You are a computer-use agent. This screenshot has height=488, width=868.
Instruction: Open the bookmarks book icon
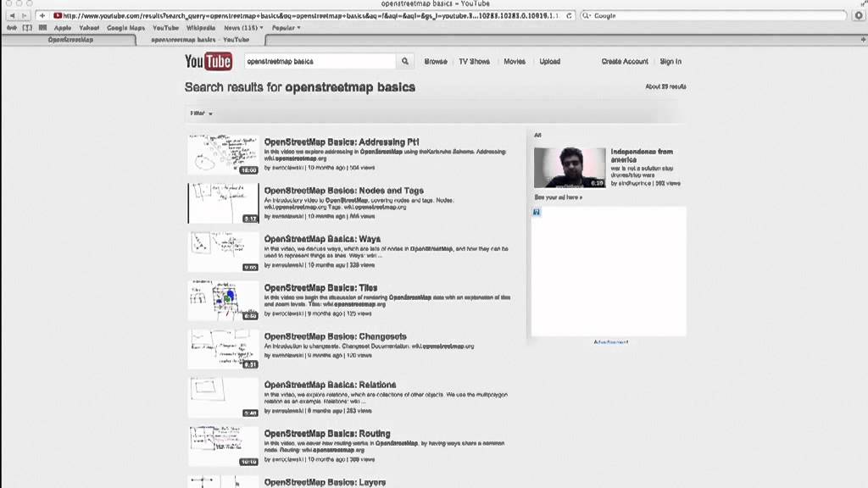click(x=26, y=28)
